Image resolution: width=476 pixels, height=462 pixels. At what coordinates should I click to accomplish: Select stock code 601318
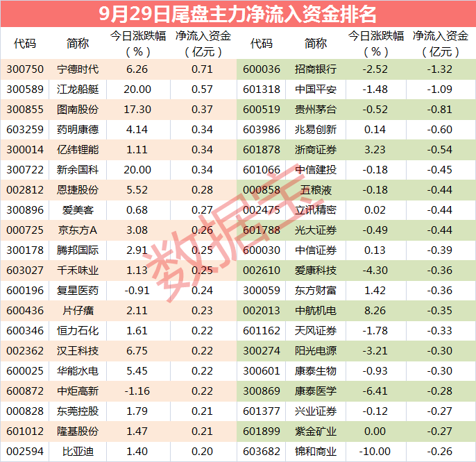(x=262, y=89)
